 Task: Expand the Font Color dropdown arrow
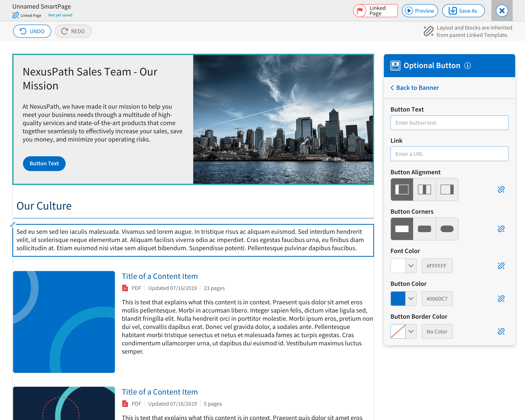pyautogui.click(x=411, y=266)
